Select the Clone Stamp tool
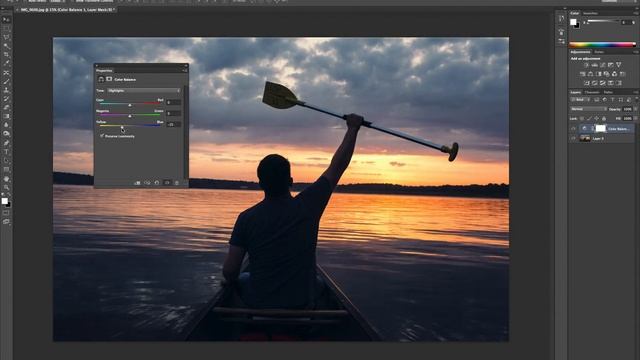Image resolution: width=640 pixels, height=360 pixels. tap(6, 90)
